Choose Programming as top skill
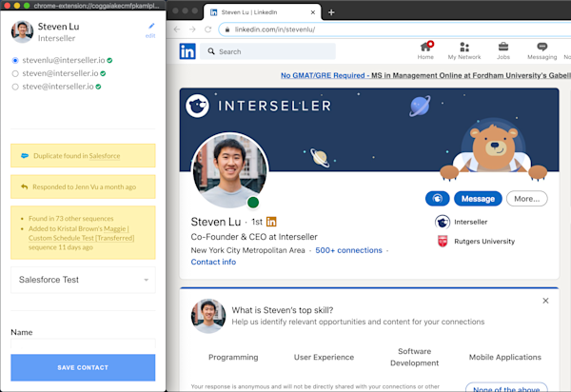This screenshot has height=392, width=571. coord(233,357)
